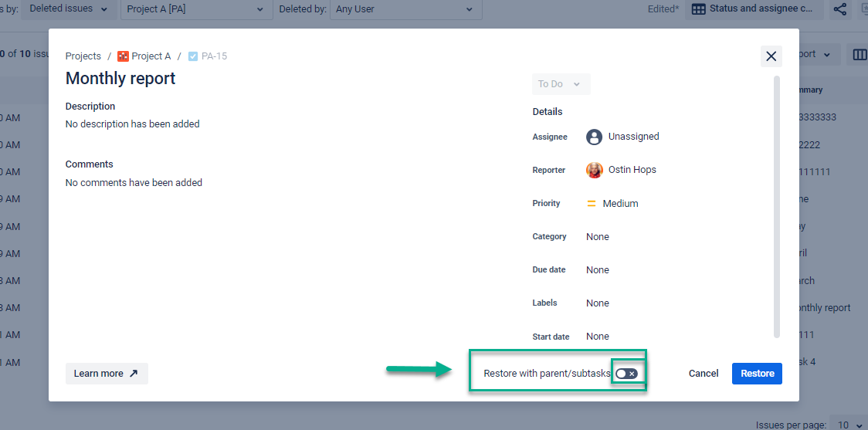Cancel the restore dialog
This screenshot has height=430, width=868.
(703, 374)
